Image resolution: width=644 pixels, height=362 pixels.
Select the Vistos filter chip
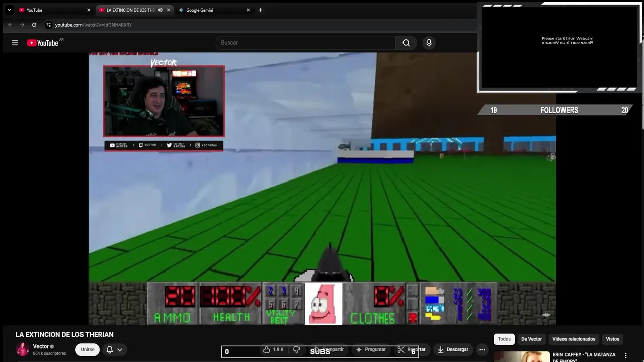tap(612, 339)
